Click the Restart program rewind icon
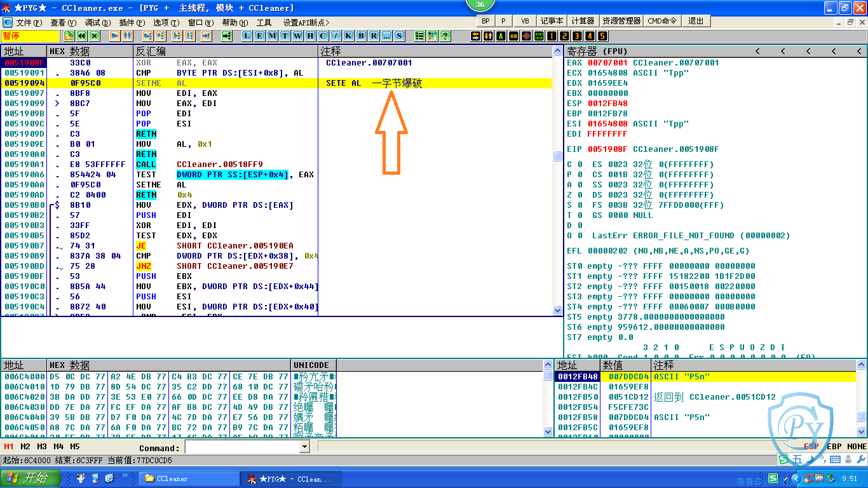Image resolution: width=868 pixels, height=488 pixels. pos(81,36)
